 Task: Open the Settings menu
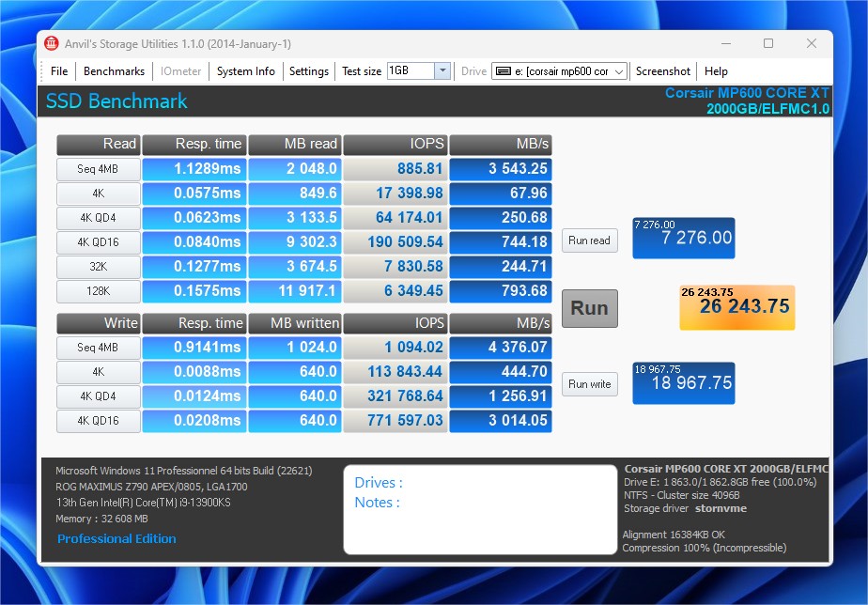pyautogui.click(x=308, y=70)
